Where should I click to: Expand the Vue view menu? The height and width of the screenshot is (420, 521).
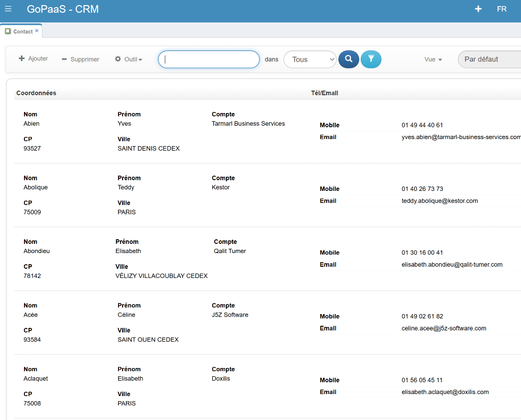tap(433, 60)
